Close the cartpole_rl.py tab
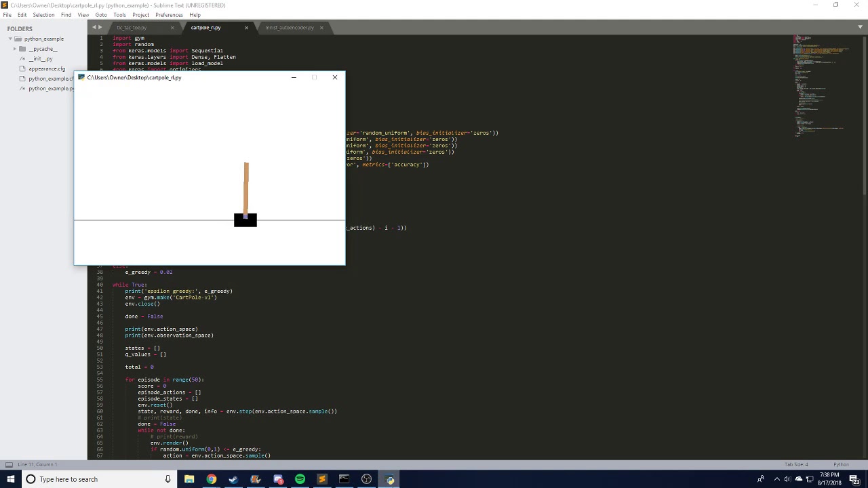 [246, 28]
